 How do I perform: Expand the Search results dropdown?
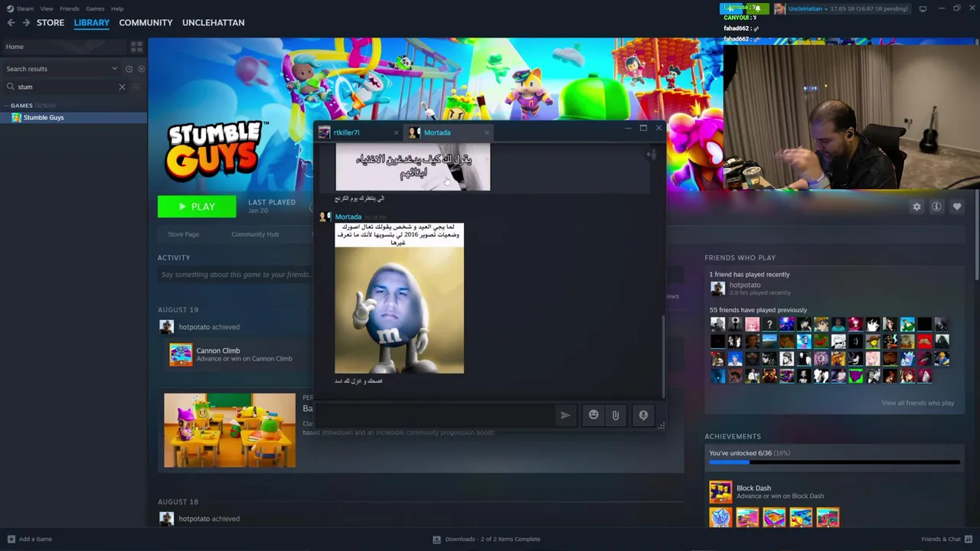point(115,69)
